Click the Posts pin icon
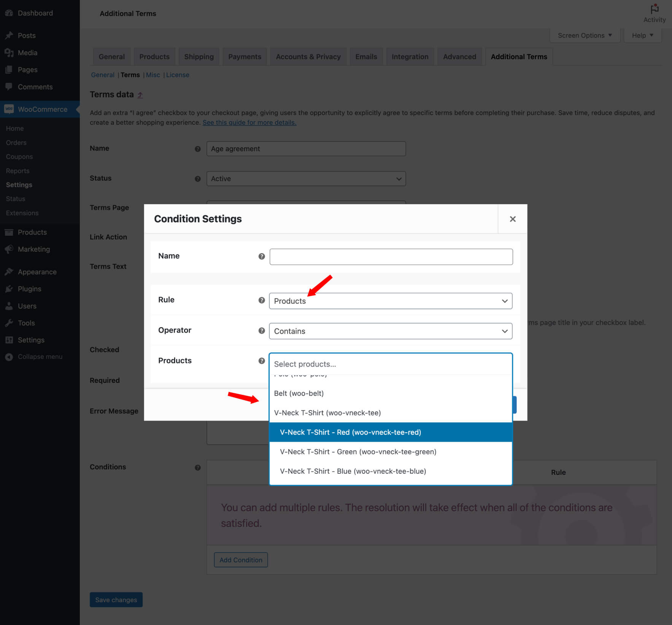 coord(9,35)
